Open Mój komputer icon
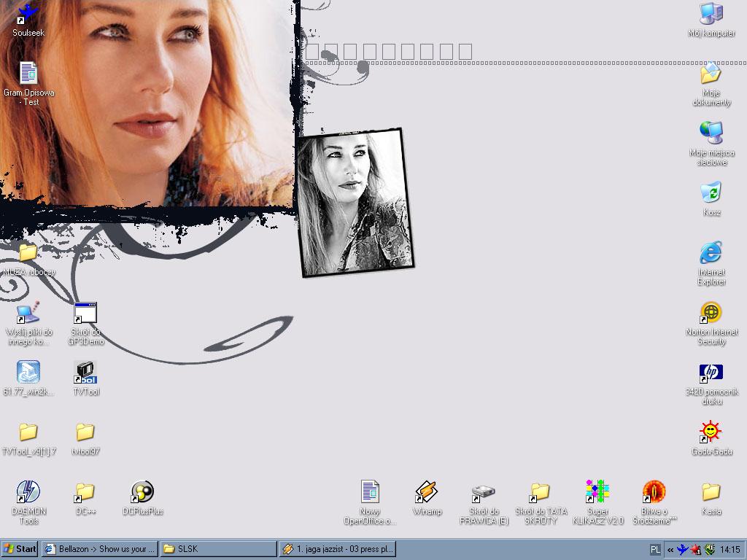The width and height of the screenshot is (747, 560). tap(711, 14)
